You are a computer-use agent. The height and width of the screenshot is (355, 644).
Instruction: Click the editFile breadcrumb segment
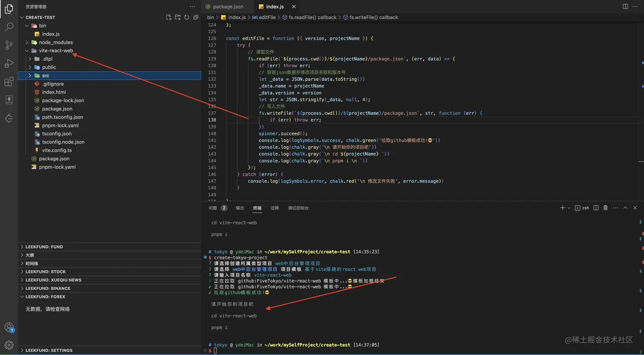tap(264, 17)
